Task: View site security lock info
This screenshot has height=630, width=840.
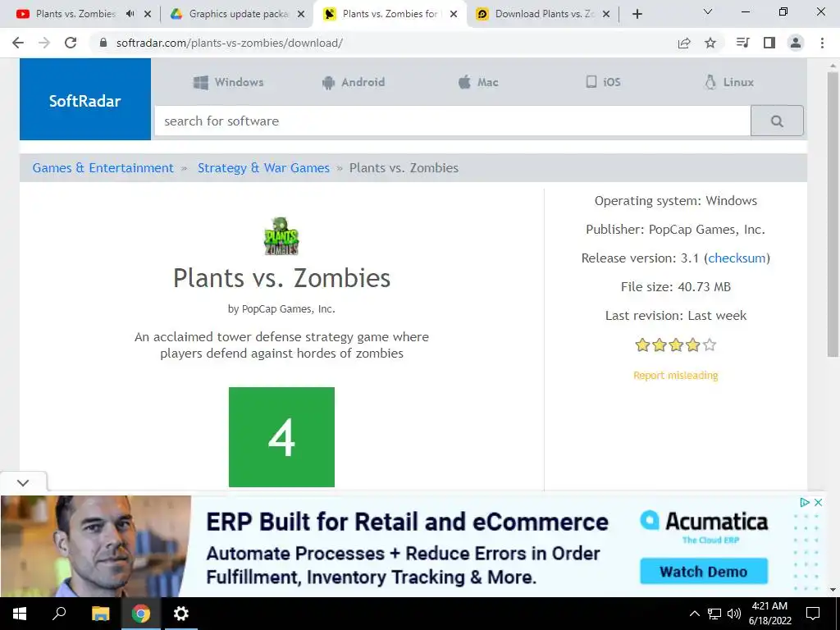Action: click(104, 43)
